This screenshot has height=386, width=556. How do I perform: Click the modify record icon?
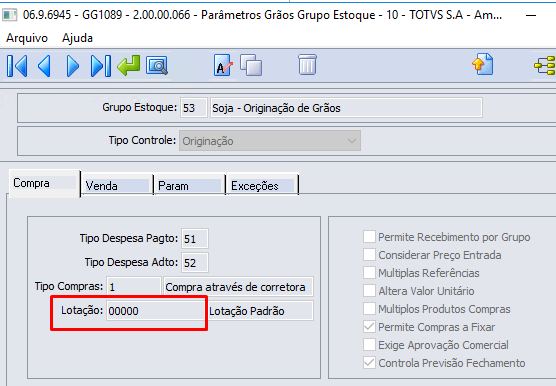(x=223, y=65)
